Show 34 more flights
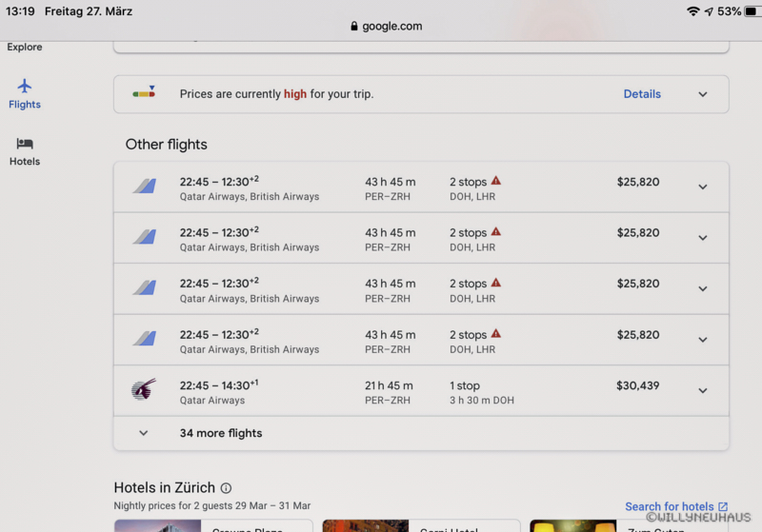Screen dimensions: 762x532 [221, 433]
